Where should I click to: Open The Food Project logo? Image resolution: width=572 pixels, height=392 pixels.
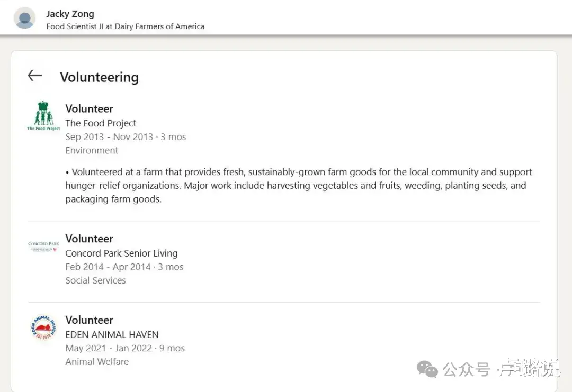[43, 116]
